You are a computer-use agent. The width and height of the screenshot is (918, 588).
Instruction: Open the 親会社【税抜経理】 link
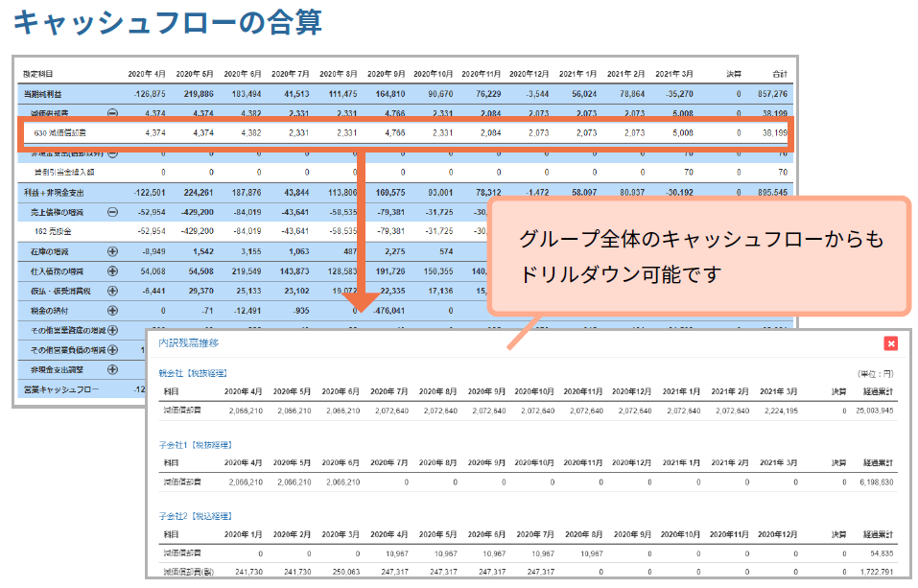coord(193,373)
